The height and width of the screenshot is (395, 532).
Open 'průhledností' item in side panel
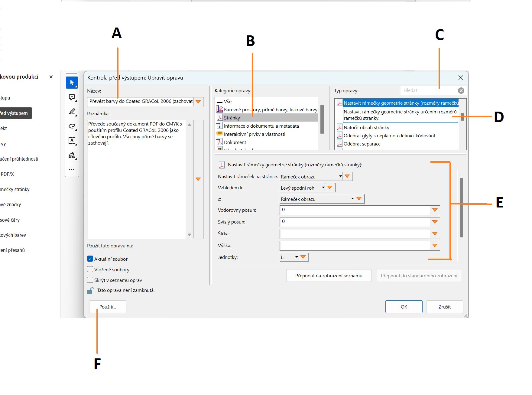pyautogui.click(x=19, y=159)
